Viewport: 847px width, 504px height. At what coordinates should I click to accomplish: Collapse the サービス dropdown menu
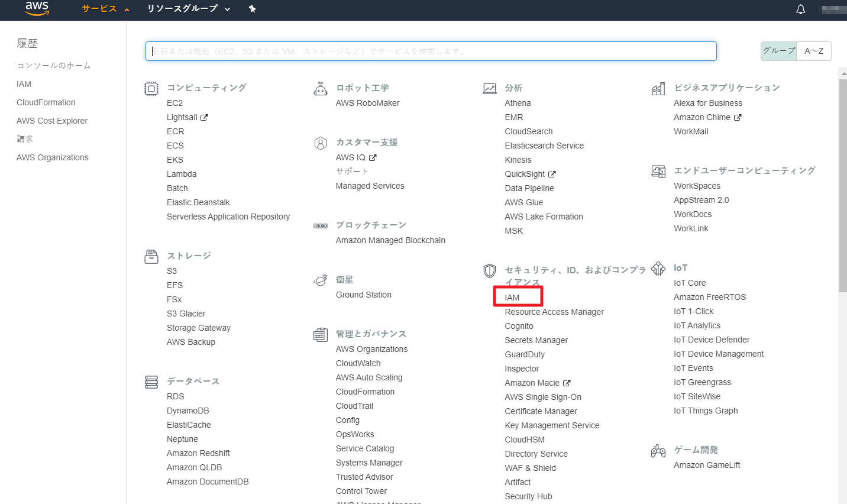105,9
